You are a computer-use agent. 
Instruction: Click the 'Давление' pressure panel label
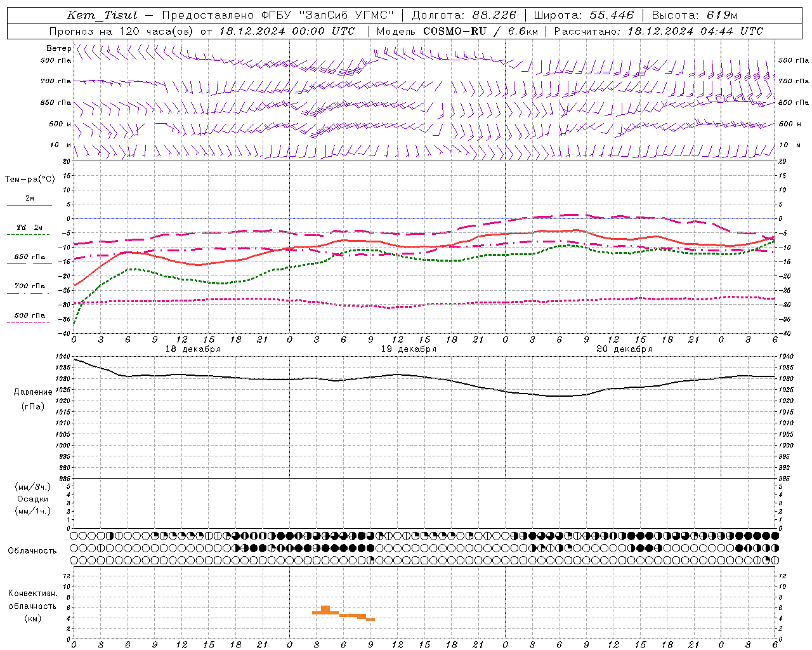pos(33,392)
